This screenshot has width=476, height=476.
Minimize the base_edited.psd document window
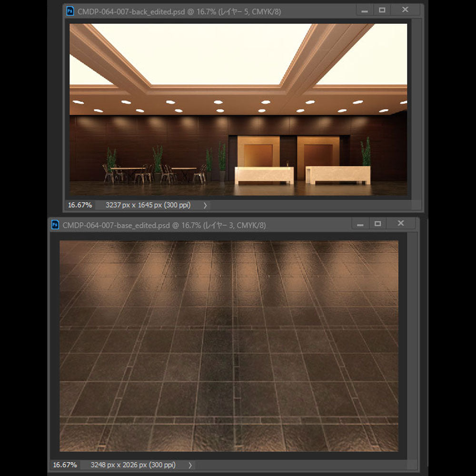point(360,224)
